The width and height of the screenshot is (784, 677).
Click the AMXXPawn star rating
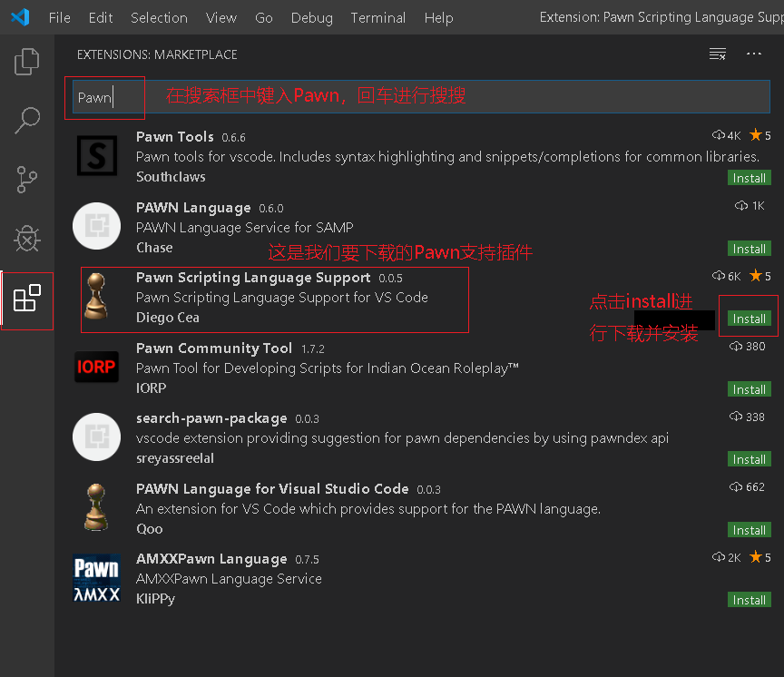(760, 557)
